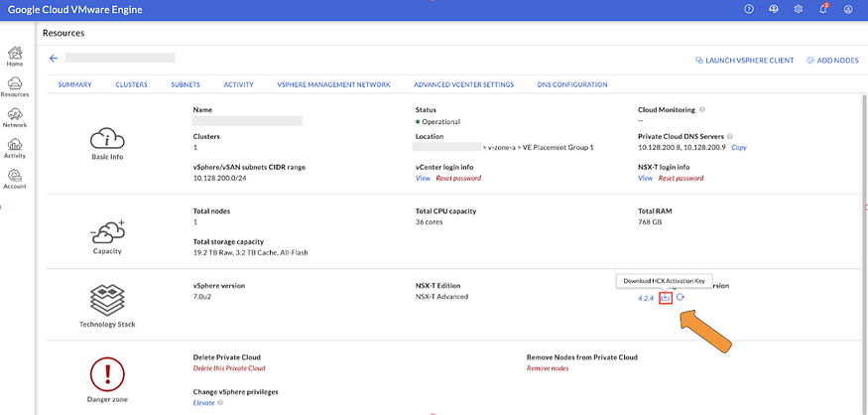Click the Basic Info cloud icon
The width and height of the screenshot is (868, 415).
click(x=107, y=139)
